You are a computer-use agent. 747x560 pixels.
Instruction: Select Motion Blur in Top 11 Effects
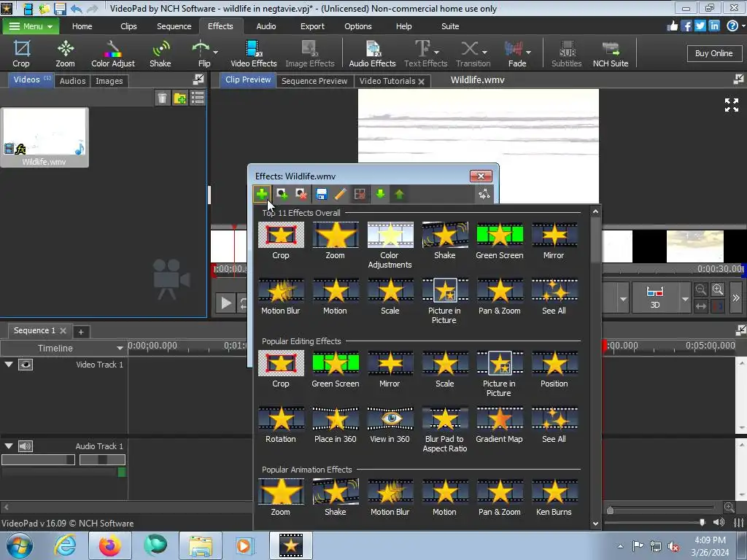[x=281, y=296]
